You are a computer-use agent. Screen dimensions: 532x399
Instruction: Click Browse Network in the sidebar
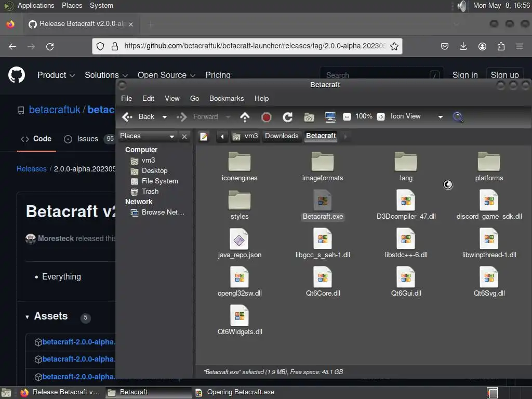click(158, 212)
